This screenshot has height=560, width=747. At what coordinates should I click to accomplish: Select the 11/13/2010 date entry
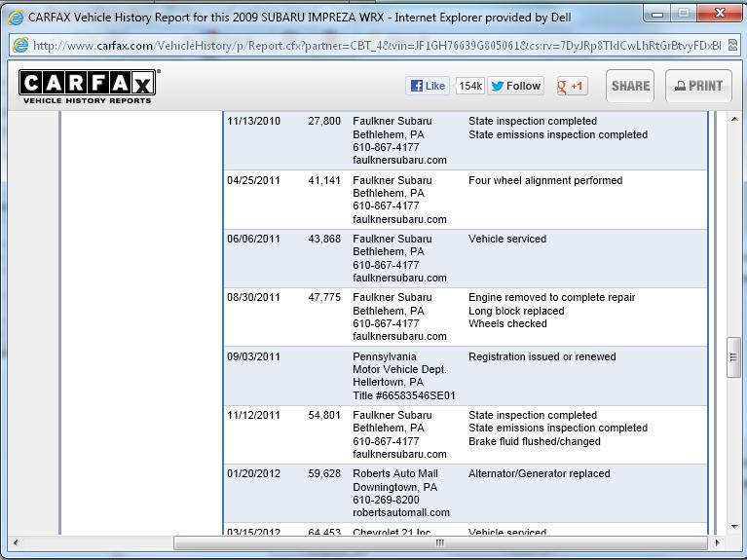253,121
